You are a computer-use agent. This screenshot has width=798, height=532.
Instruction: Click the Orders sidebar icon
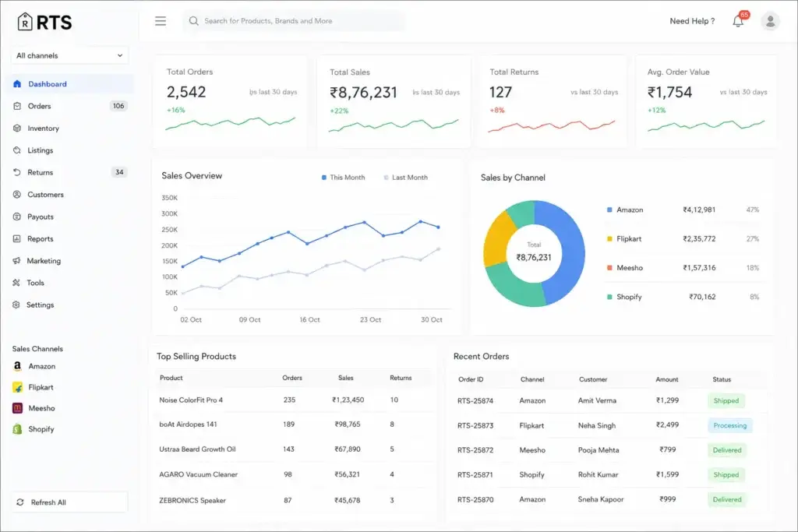click(17, 106)
